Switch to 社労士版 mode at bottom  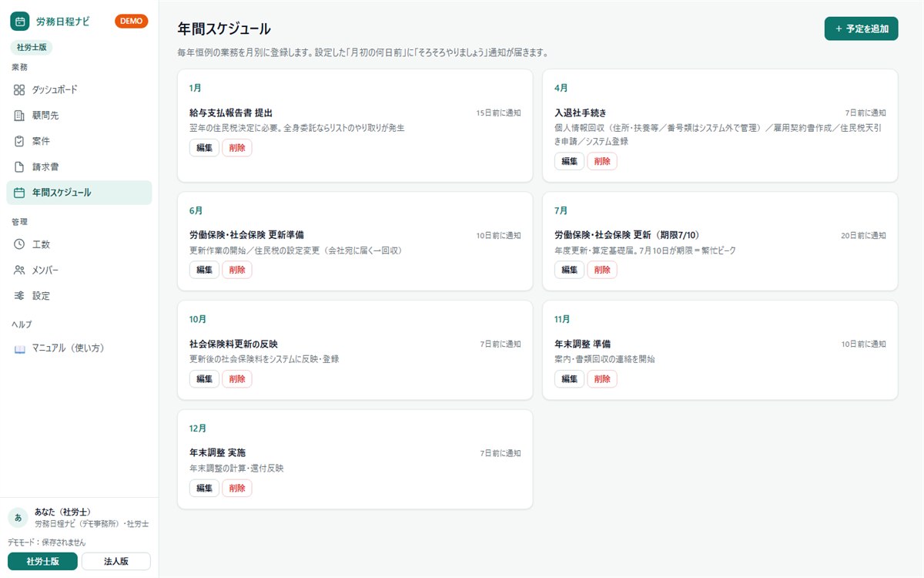pos(42,561)
